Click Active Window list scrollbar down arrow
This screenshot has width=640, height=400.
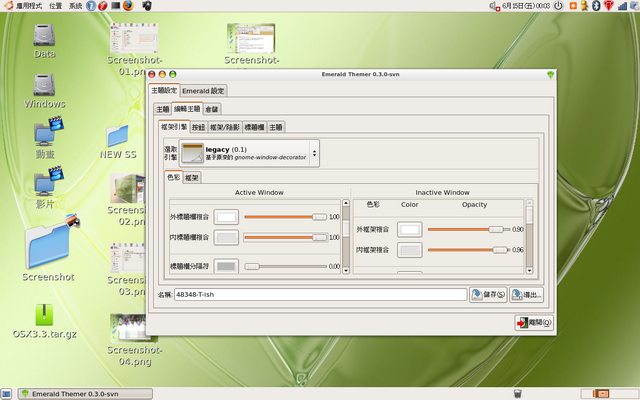click(346, 270)
